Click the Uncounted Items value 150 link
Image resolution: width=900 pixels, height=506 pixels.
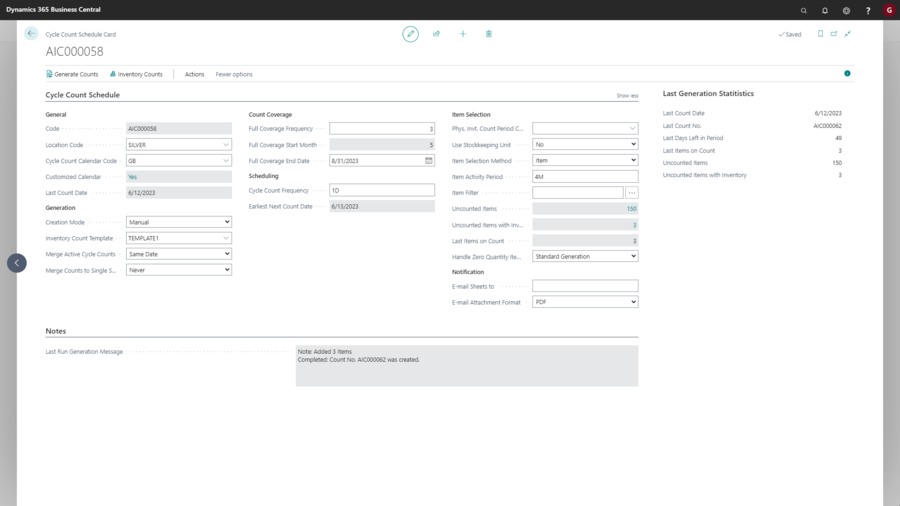(x=631, y=209)
